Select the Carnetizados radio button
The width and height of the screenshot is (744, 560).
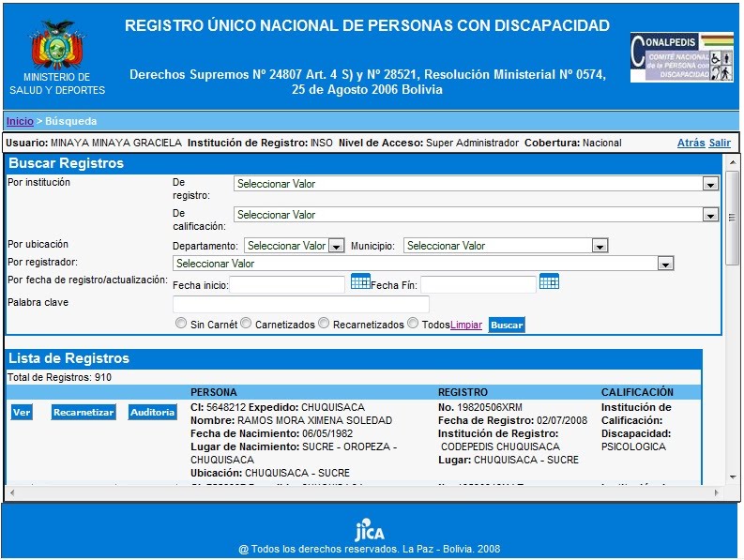click(246, 324)
